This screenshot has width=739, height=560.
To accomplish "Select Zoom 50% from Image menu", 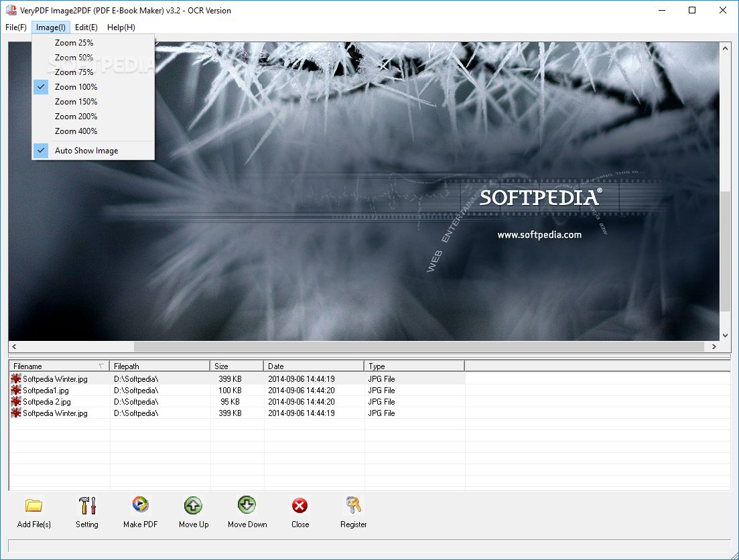I will click(93, 57).
